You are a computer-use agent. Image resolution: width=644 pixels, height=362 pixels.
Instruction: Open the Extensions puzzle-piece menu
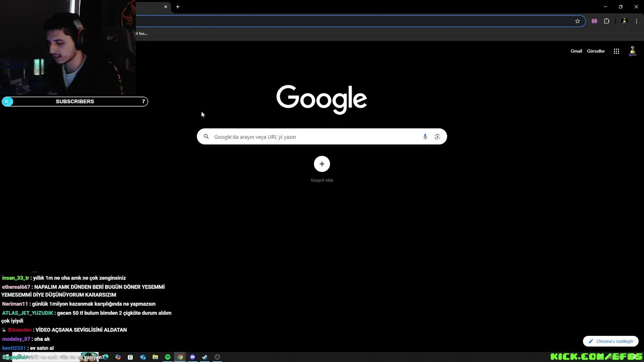pyautogui.click(x=606, y=21)
